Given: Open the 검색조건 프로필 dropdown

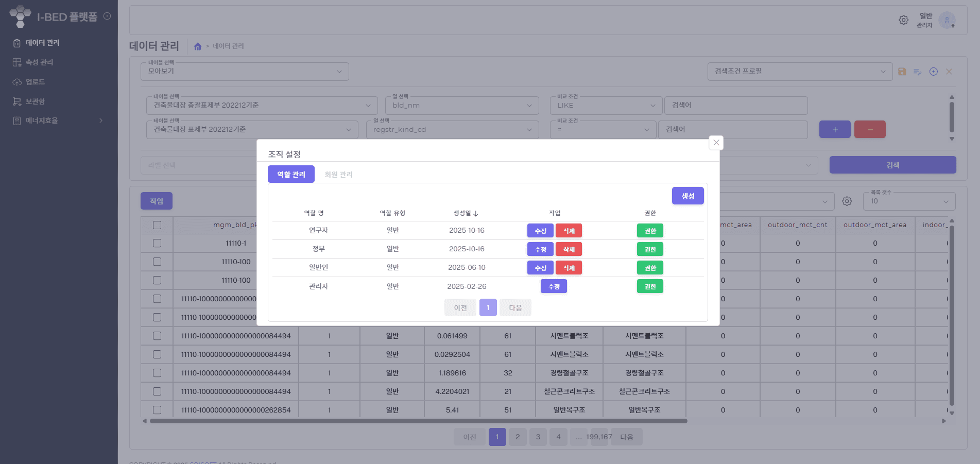Looking at the screenshot, I should point(800,72).
